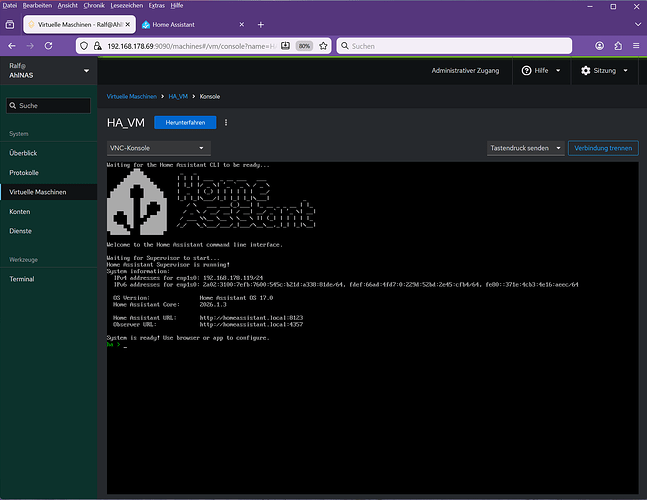Click Verbindung trennen to disconnect console
647x500 pixels.
point(603,148)
